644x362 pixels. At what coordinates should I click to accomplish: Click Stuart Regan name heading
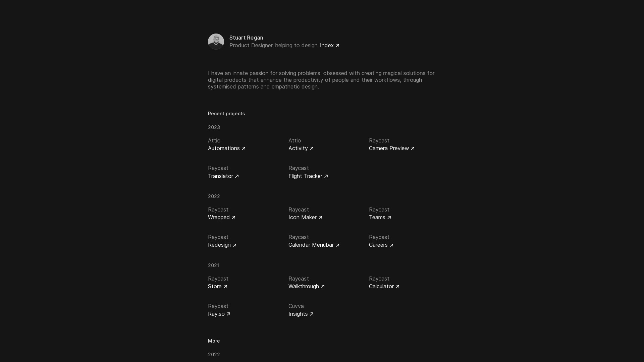point(246,38)
